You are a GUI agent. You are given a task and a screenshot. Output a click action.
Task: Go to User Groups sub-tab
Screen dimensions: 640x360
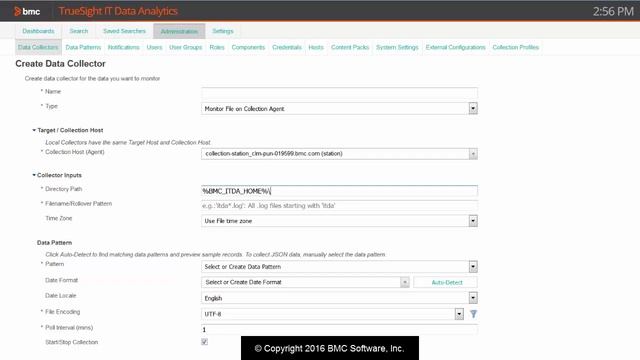click(186, 47)
